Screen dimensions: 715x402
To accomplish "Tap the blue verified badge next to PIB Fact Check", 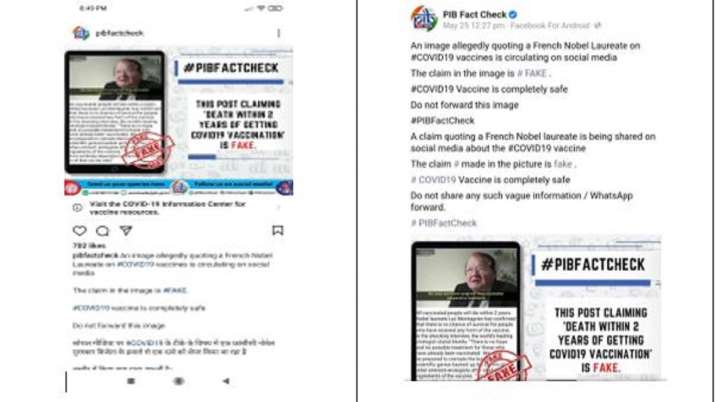I will [513, 15].
